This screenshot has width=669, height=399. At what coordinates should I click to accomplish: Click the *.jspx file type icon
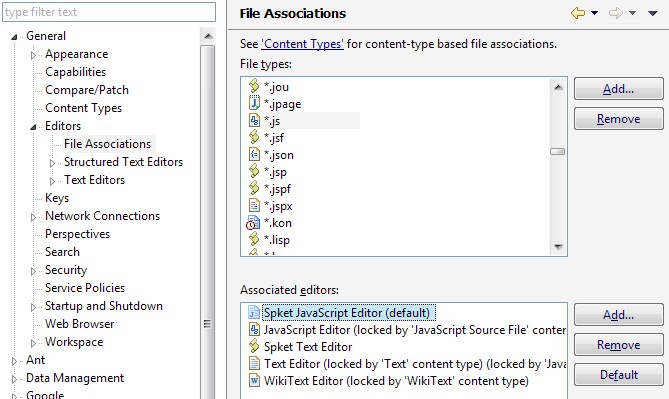pos(254,206)
